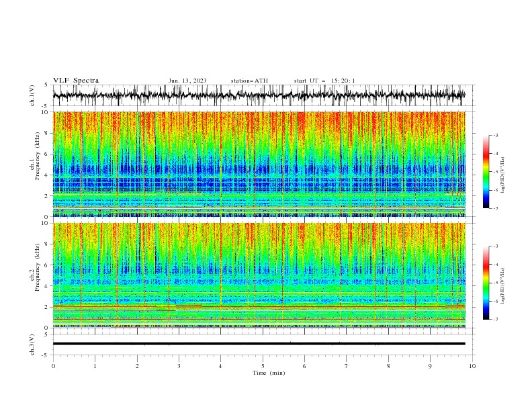This screenshot has width=532, height=411.
Task: Click the "ch.3(V)" axis label
Action: coord(32,345)
